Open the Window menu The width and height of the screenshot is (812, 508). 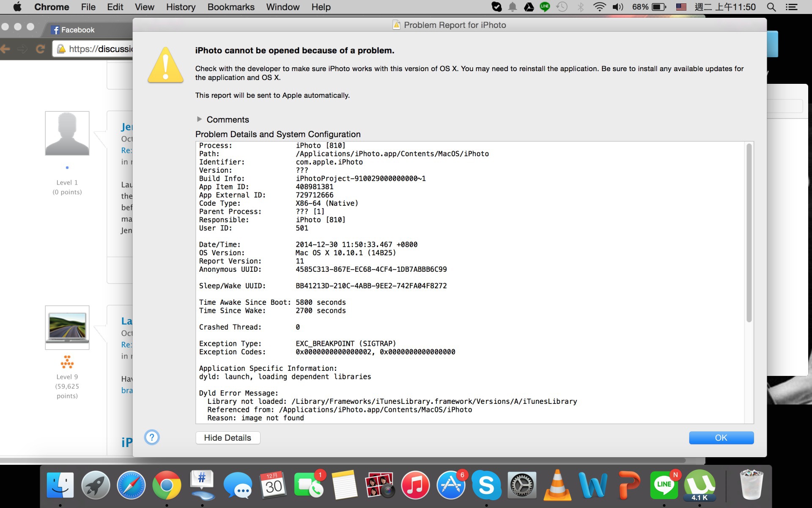[283, 7]
